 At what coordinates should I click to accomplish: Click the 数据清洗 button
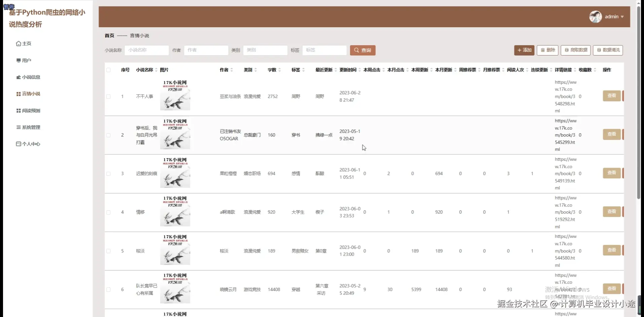(608, 50)
